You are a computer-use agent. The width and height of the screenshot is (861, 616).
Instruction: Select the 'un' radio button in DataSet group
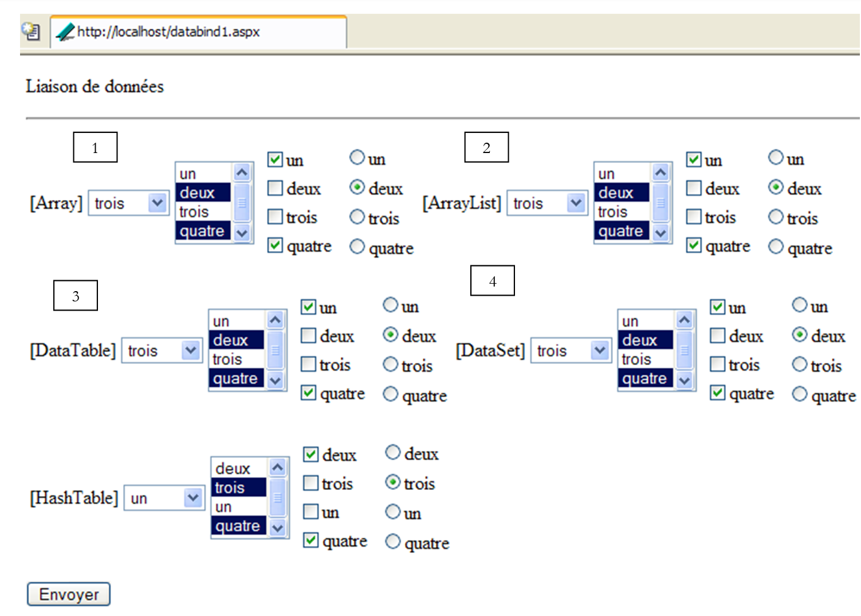pyautogui.click(x=799, y=305)
